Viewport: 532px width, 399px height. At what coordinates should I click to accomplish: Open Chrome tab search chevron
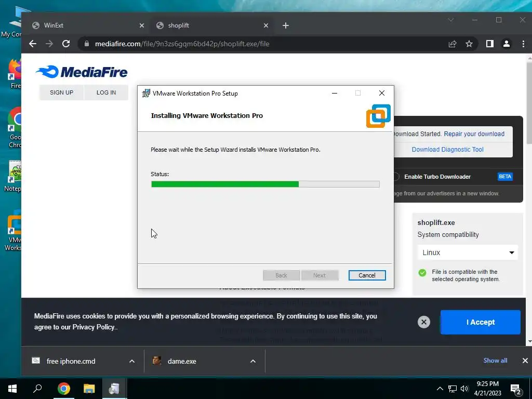pos(451,20)
